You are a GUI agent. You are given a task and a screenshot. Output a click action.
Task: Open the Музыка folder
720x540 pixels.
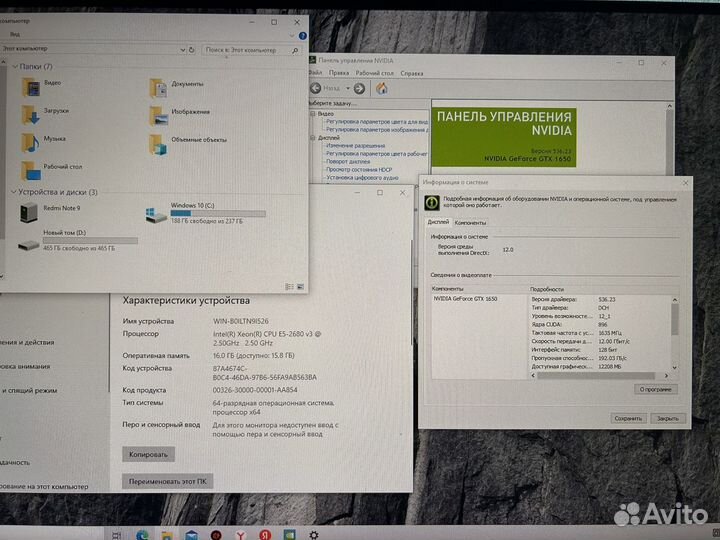click(29, 141)
